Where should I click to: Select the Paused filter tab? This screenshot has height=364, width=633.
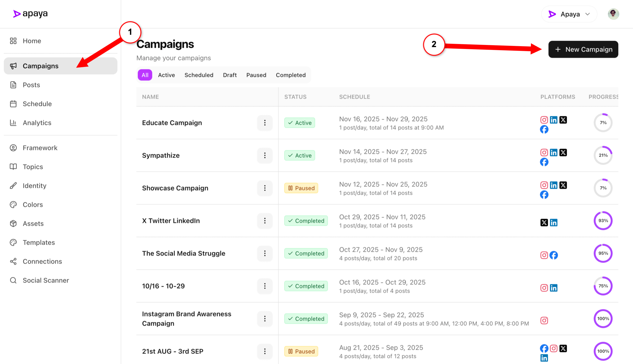pos(256,75)
